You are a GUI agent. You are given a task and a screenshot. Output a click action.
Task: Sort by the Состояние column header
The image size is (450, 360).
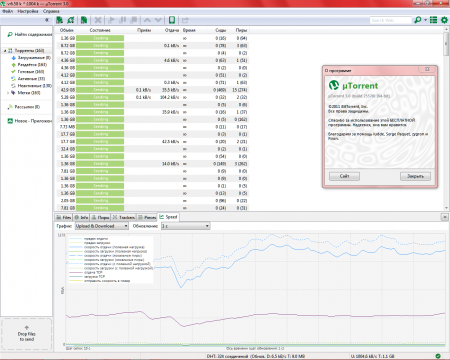100,30
